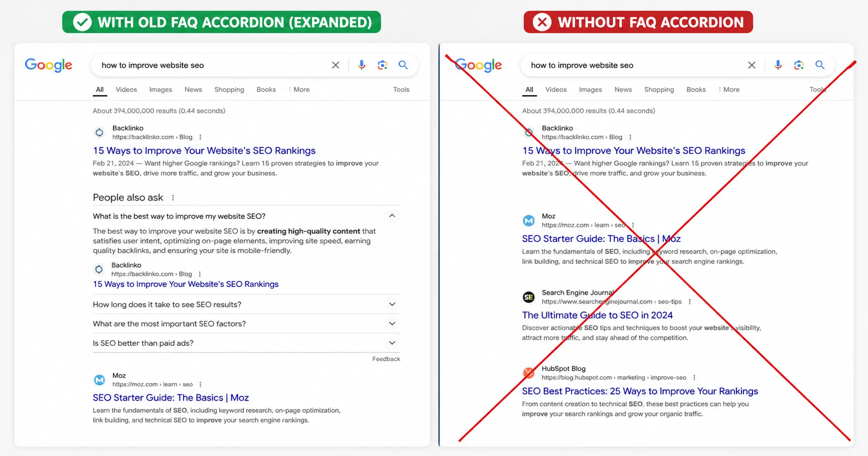Image resolution: width=868 pixels, height=456 pixels.
Task: Clear the search box in right panel
Action: pyautogui.click(x=752, y=65)
